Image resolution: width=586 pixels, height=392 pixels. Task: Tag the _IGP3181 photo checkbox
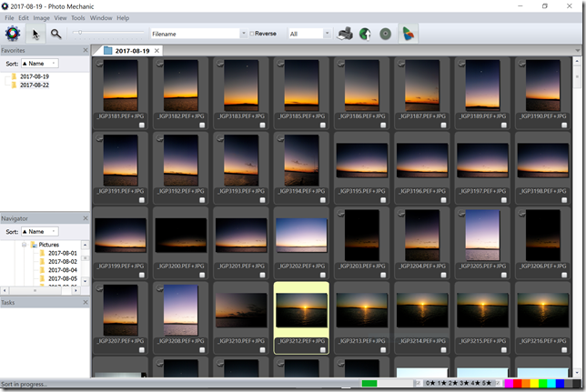[x=142, y=126]
